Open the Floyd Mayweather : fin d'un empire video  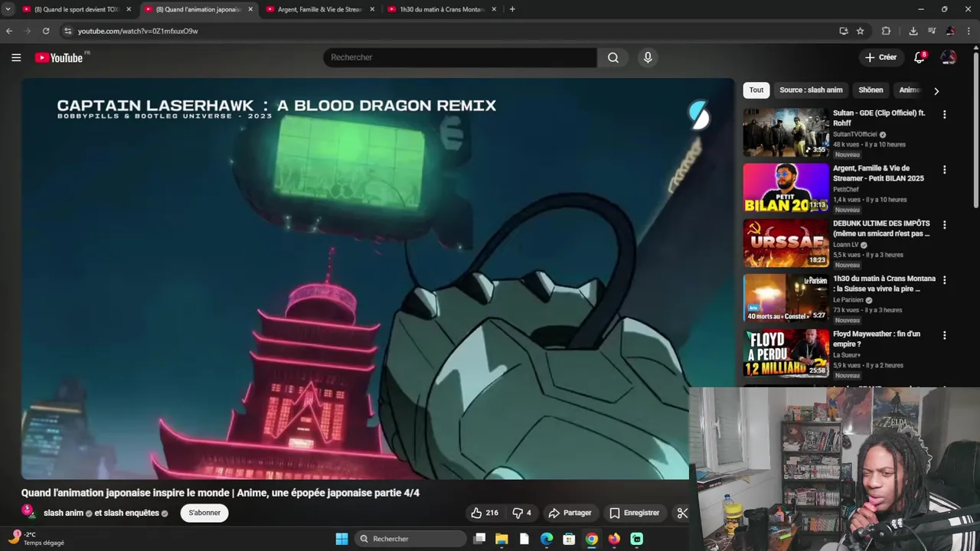[877, 339]
